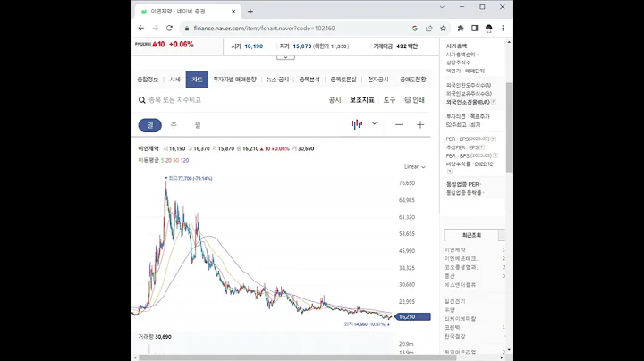Viewport: 644px width, 361px height.
Task: Expand the price summary collapse toggle
Action: tap(285, 57)
